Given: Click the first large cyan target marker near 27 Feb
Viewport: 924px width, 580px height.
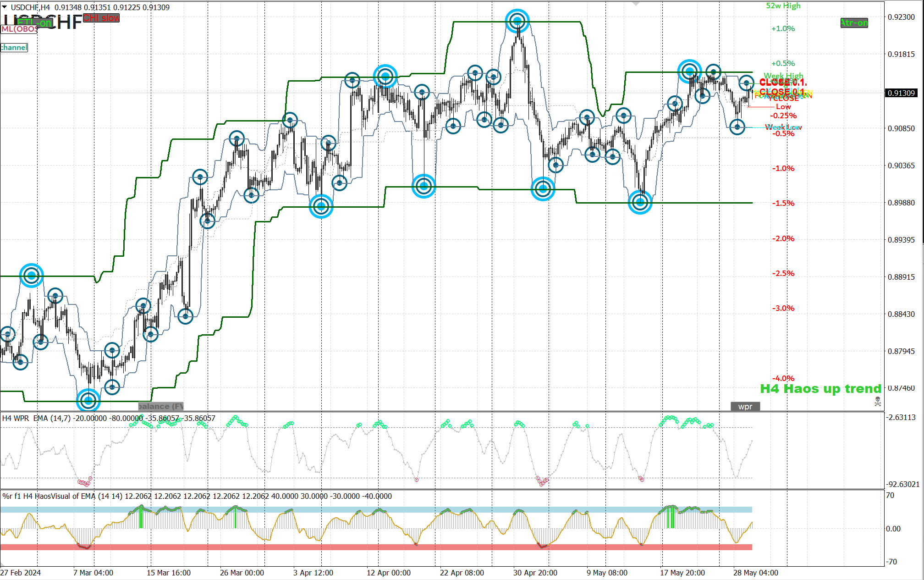Looking at the screenshot, I should pyautogui.click(x=31, y=276).
